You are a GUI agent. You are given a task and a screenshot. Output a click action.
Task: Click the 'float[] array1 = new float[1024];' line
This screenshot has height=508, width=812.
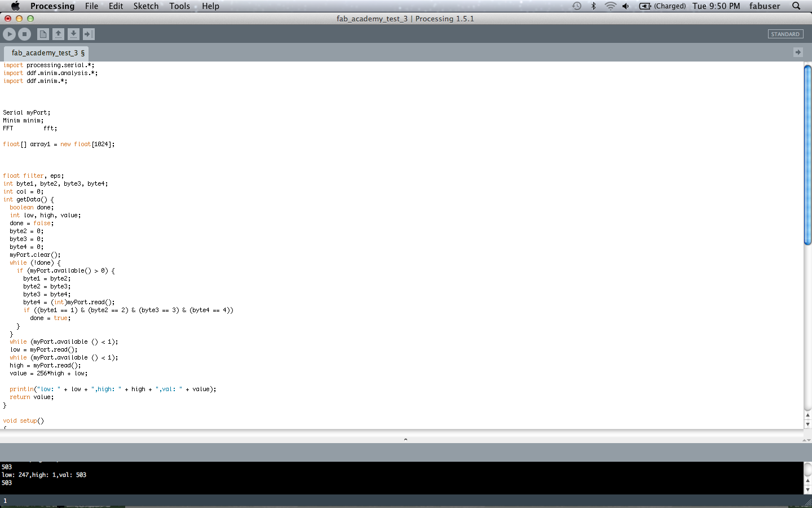coord(59,144)
